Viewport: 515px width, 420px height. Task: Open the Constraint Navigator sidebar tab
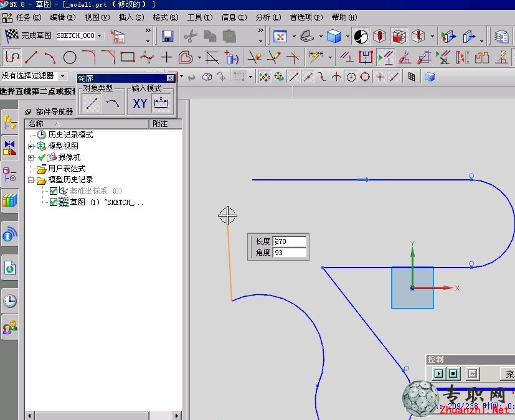click(x=10, y=148)
